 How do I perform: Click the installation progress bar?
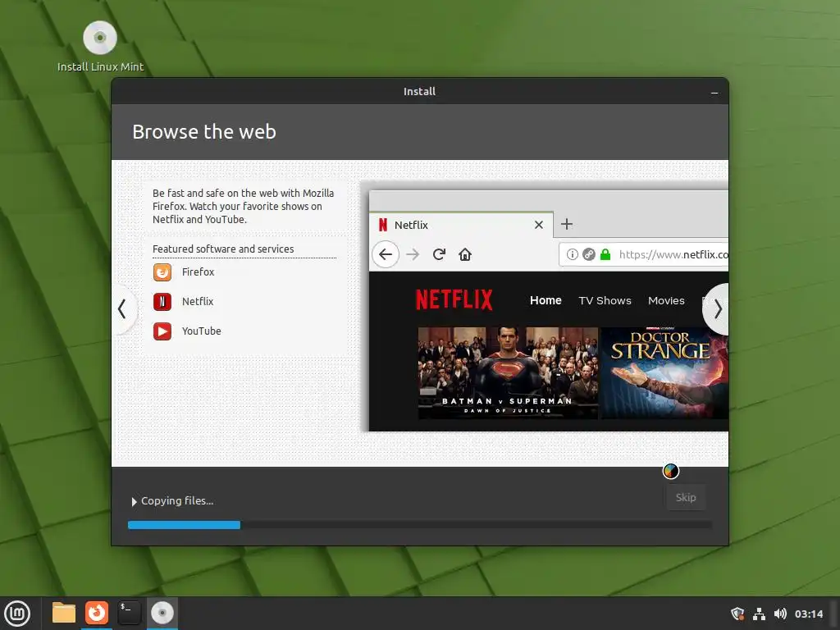pyautogui.click(x=420, y=525)
